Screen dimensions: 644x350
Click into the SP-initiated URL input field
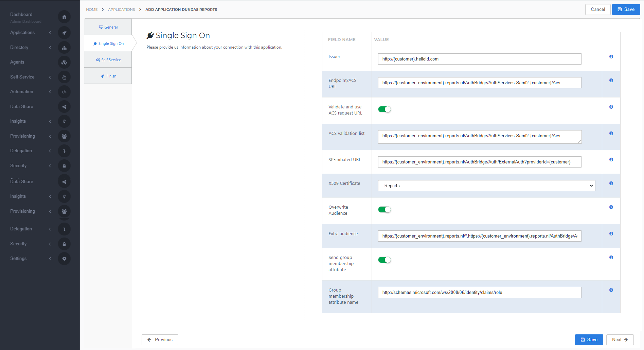[480, 162]
